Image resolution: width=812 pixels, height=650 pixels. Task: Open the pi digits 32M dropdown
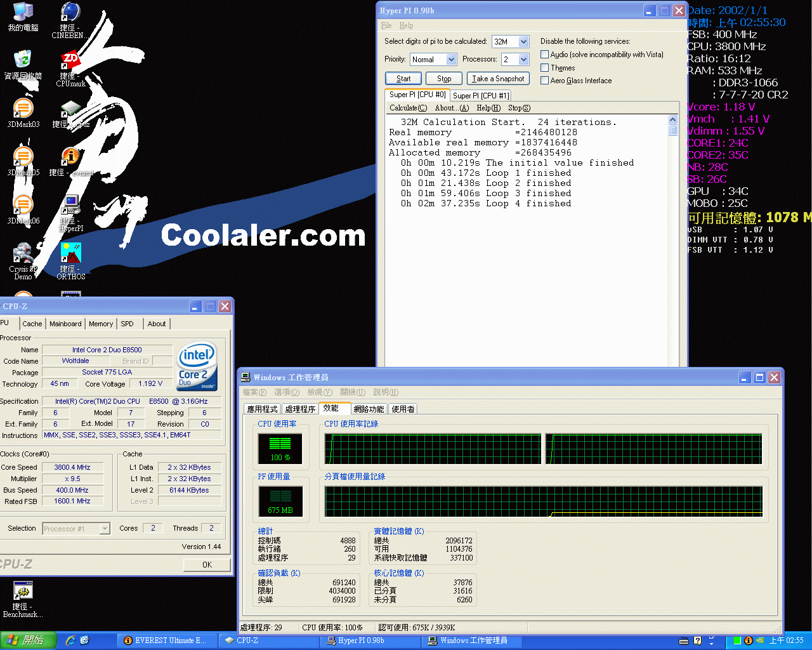(524, 42)
